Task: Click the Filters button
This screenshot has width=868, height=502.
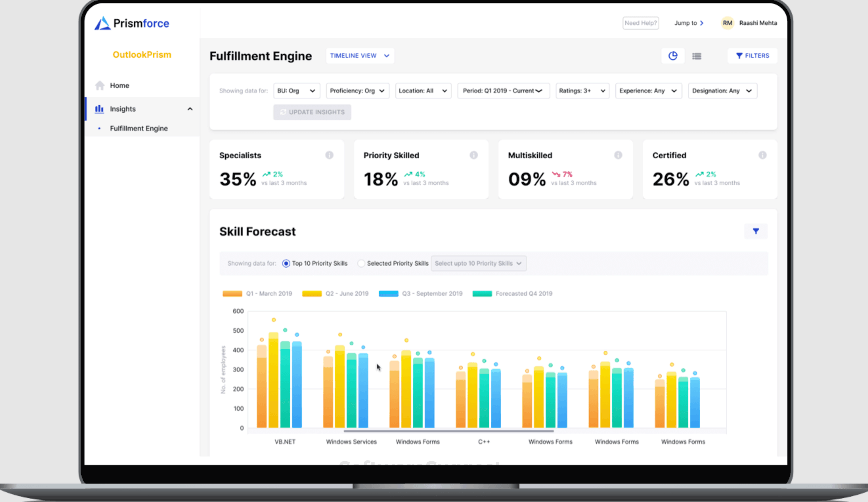Action: [753, 56]
